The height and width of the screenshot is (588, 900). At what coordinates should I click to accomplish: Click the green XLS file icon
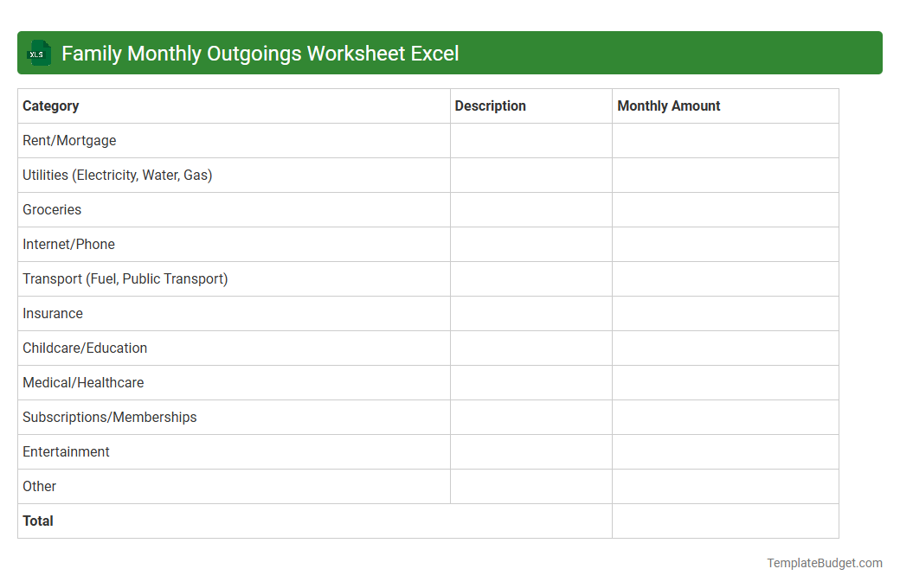(x=38, y=53)
